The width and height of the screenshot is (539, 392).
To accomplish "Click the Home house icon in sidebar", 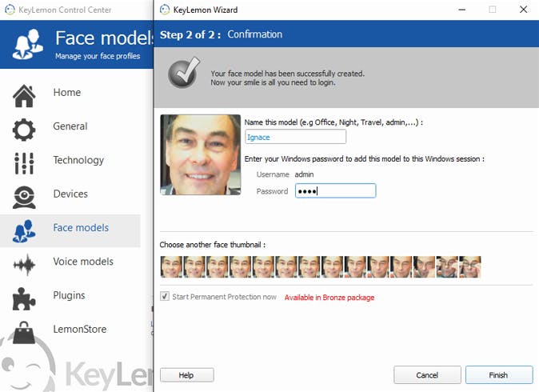I will [24, 95].
